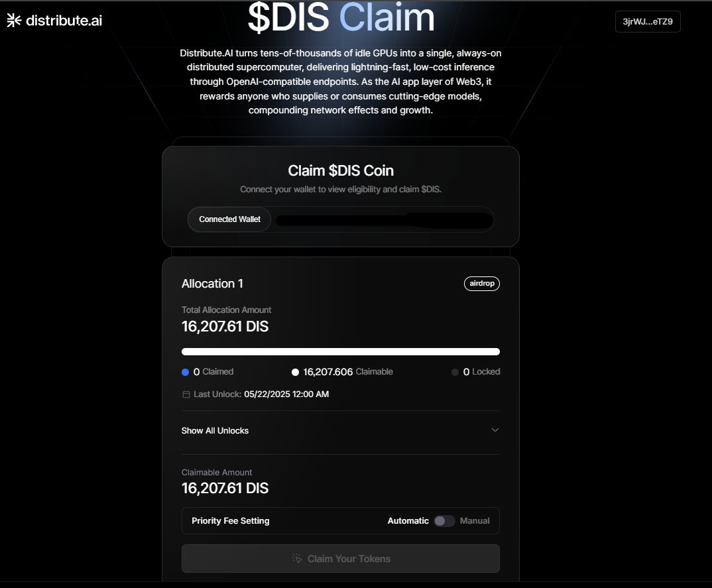Click the 'Connect your wallet to view eligibility' text

(341, 190)
